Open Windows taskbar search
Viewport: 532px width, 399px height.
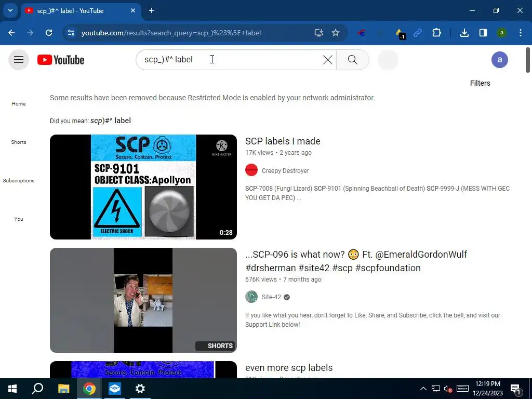click(x=37, y=389)
